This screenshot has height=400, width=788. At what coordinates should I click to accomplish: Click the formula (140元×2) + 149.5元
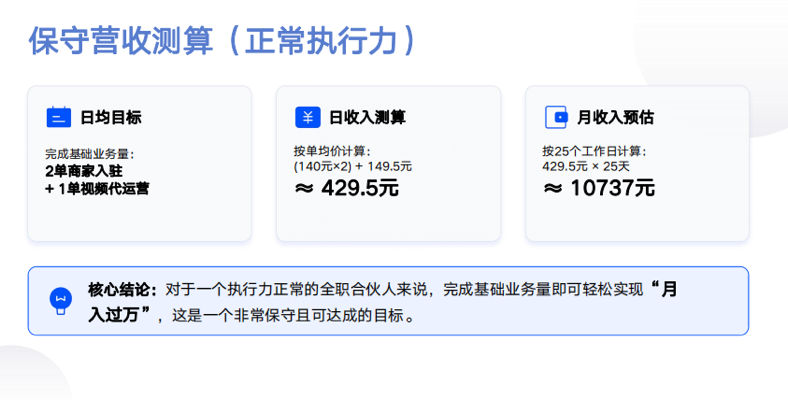click(x=353, y=166)
